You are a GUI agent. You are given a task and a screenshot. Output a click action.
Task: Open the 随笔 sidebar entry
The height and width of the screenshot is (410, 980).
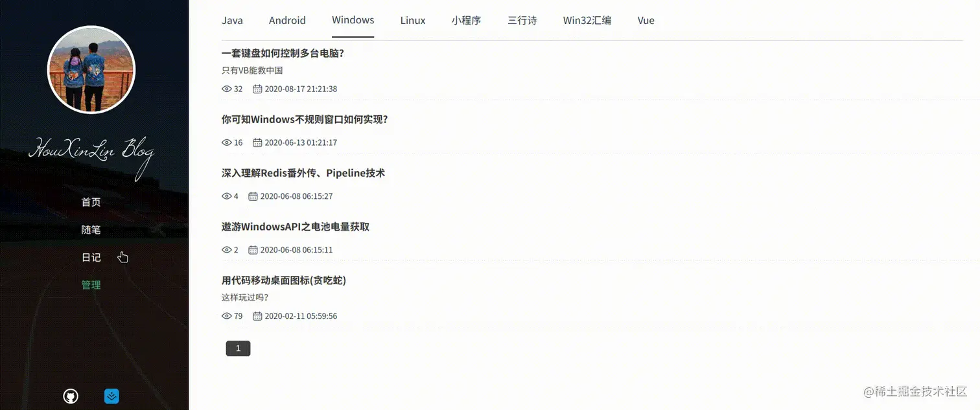pyautogui.click(x=91, y=229)
